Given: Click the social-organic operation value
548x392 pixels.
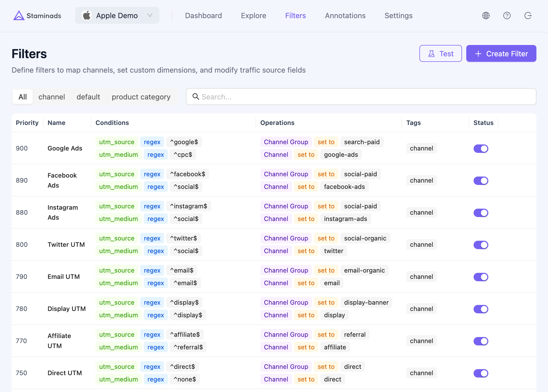Looking at the screenshot, I should 365,238.
